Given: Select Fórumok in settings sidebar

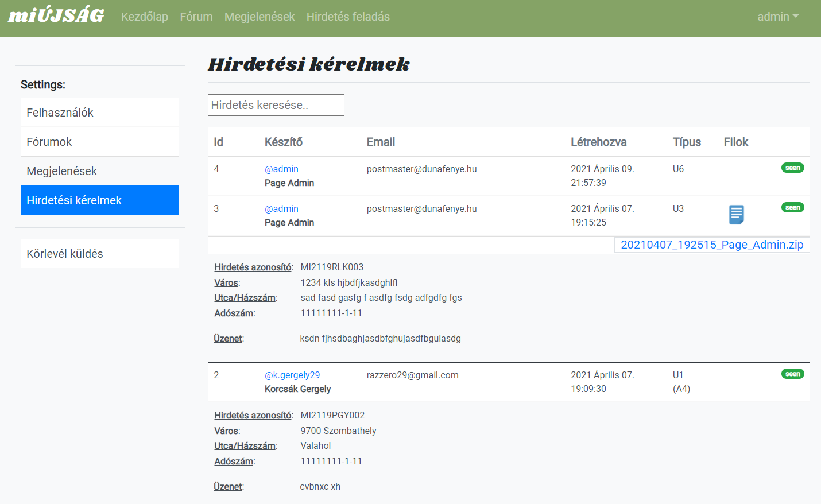Looking at the screenshot, I should click(x=100, y=142).
